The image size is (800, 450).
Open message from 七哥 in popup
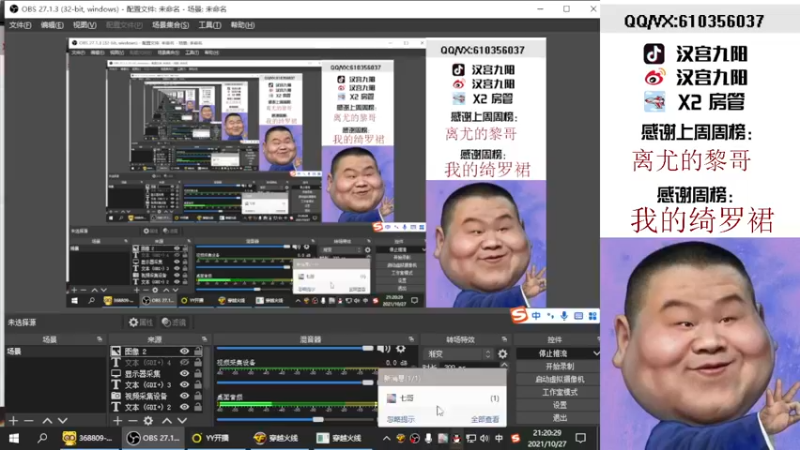(442, 398)
